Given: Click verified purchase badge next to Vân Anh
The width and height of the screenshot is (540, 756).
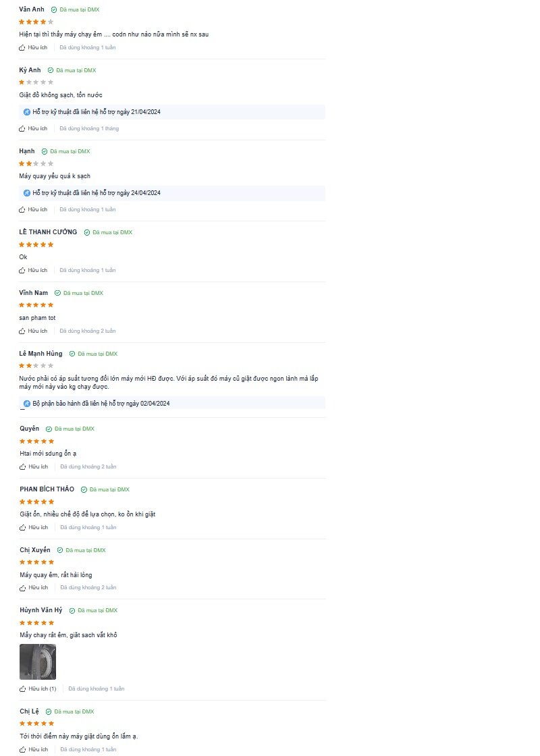Looking at the screenshot, I should (75, 9).
